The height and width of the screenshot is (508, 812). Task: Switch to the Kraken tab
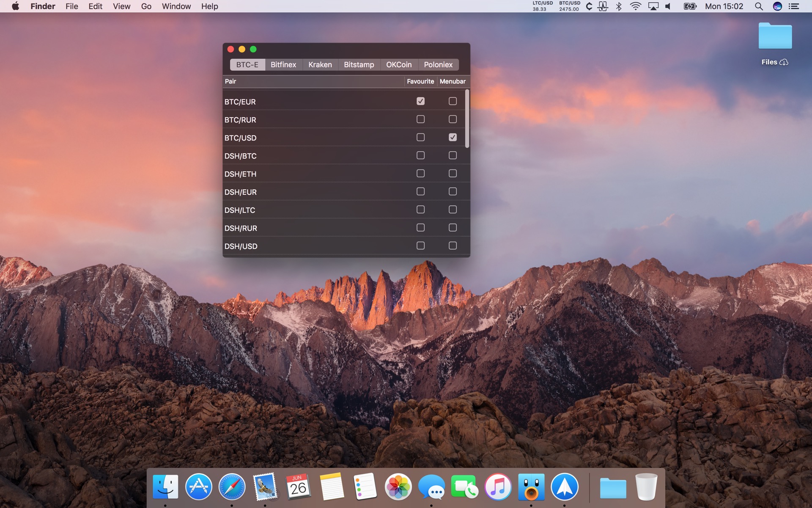(320, 65)
